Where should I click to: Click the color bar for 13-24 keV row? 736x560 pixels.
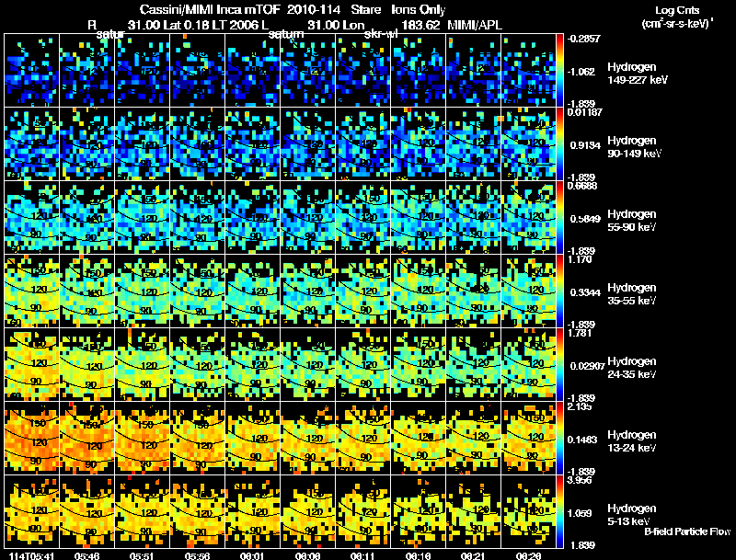(559, 438)
